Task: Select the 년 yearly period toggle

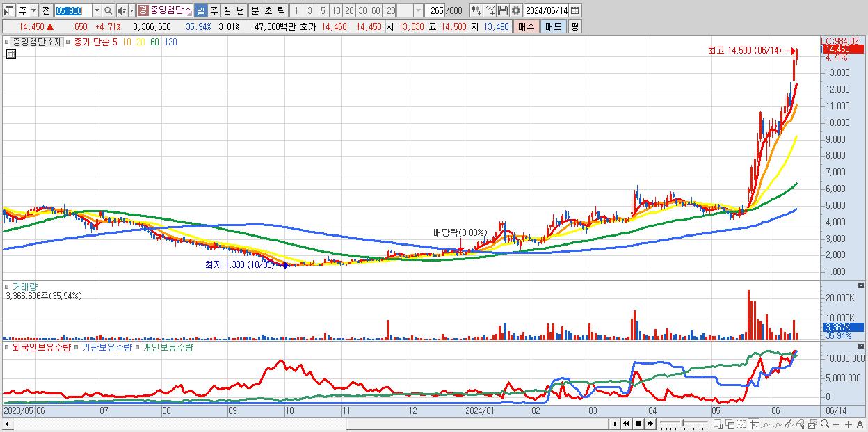Action: tap(240, 10)
